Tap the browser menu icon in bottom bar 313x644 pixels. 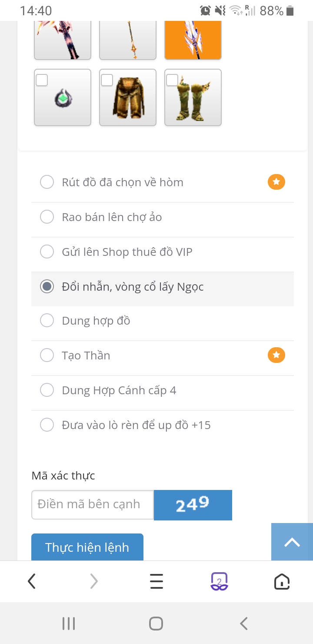(156, 581)
